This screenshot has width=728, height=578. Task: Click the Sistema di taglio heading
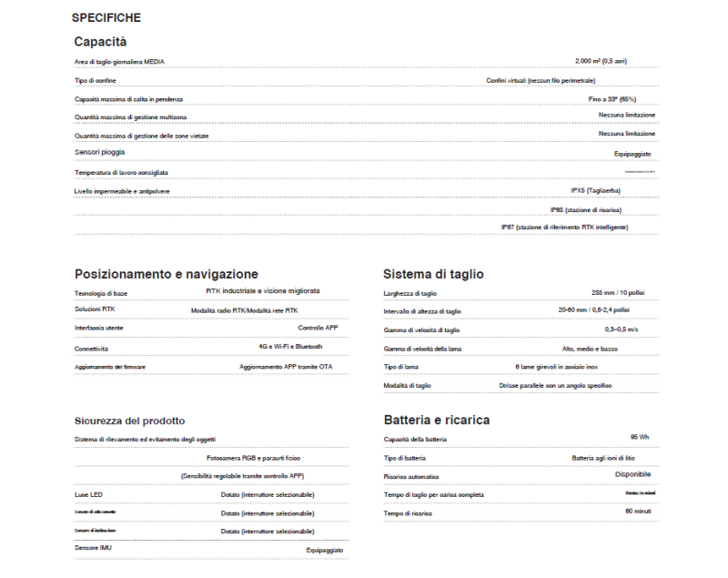[433, 274]
